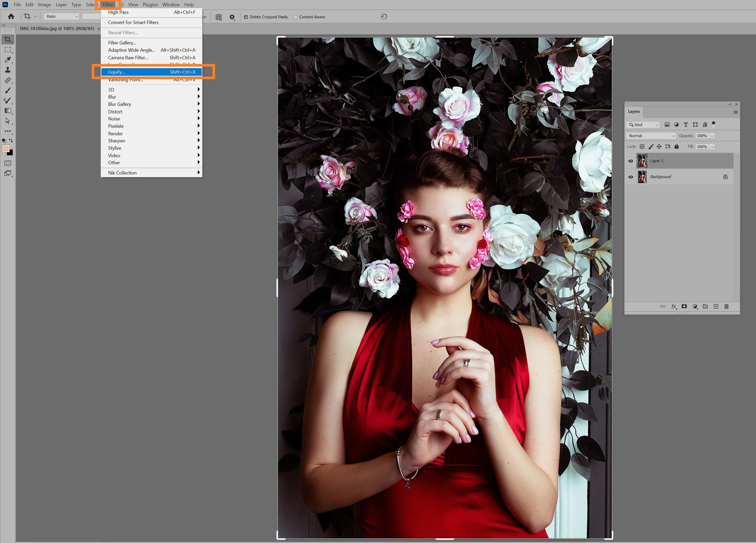Select the Gradient tool
This screenshot has height=543, width=756.
(8, 110)
